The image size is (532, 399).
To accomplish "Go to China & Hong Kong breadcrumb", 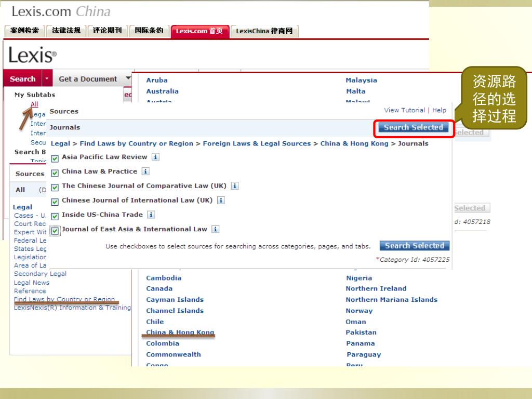I will 354,143.
